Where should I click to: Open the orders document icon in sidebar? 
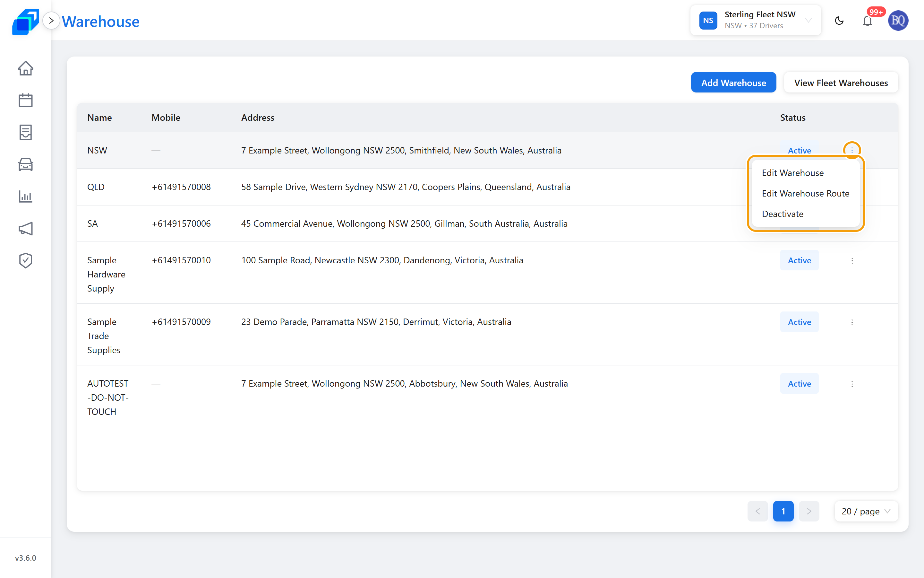[26, 132]
